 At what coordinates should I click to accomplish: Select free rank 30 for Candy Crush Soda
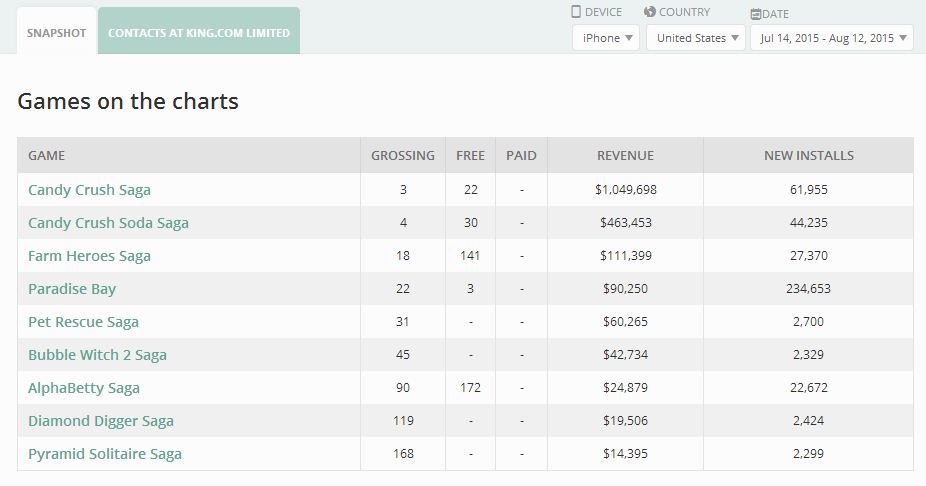click(471, 223)
